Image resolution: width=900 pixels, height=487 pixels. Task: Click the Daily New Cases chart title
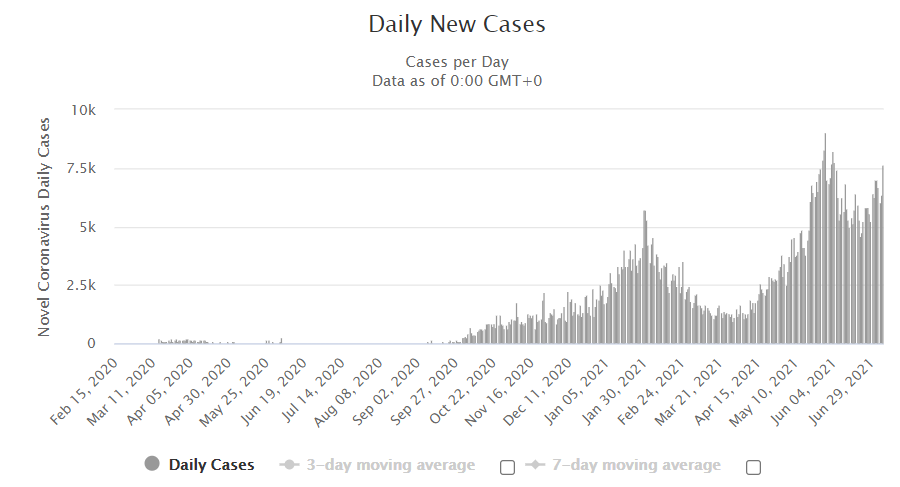click(457, 24)
